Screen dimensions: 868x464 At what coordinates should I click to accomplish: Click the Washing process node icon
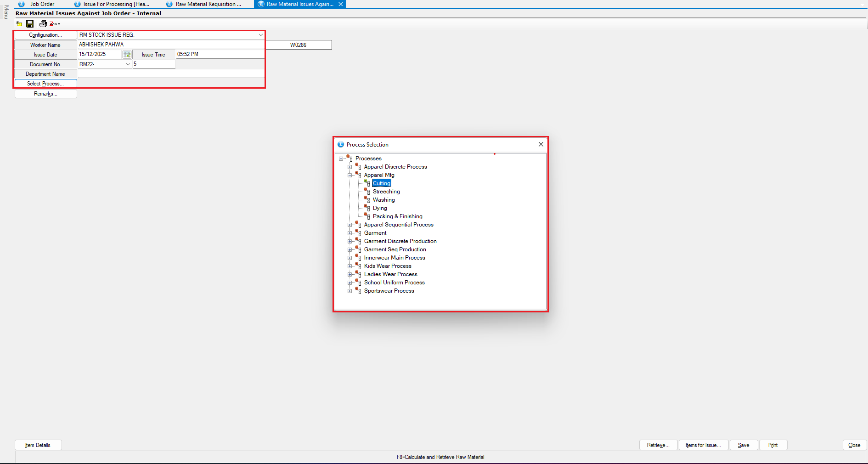click(x=366, y=199)
